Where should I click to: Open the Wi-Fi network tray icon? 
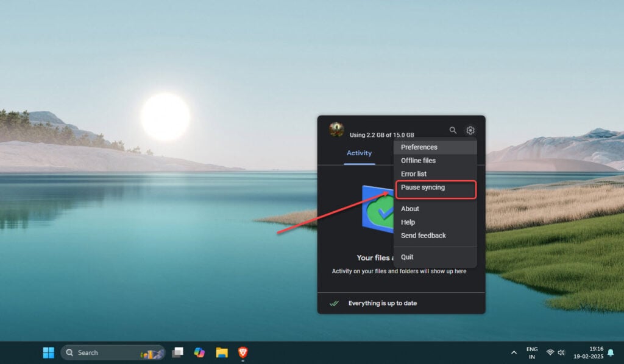[550, 352]
